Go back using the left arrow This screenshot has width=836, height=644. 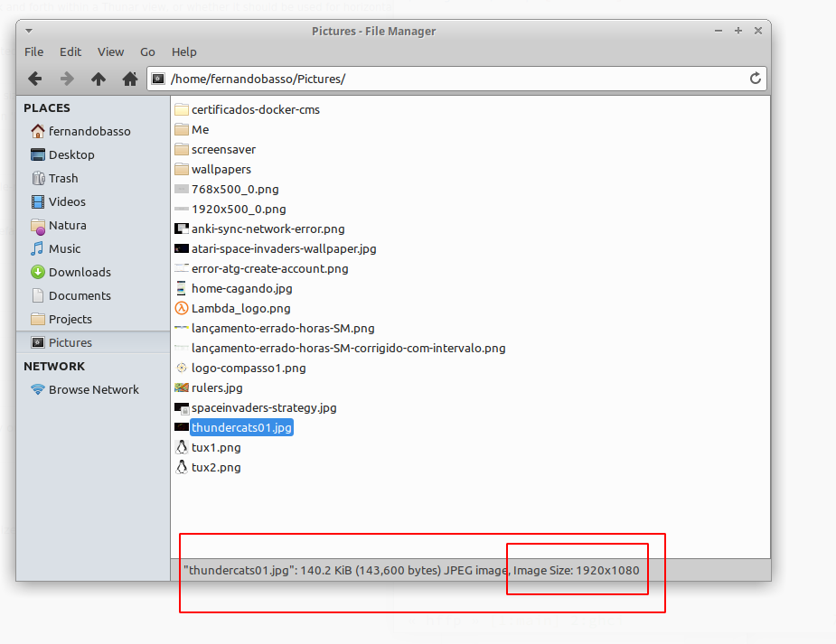35,79
